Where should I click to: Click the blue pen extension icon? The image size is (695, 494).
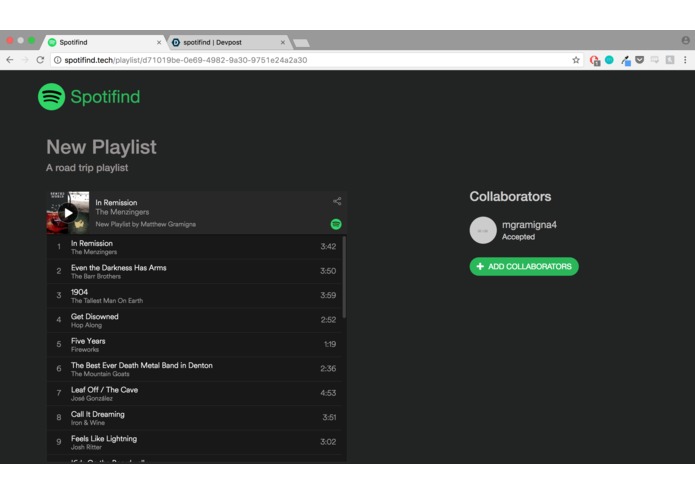point(625,60)
